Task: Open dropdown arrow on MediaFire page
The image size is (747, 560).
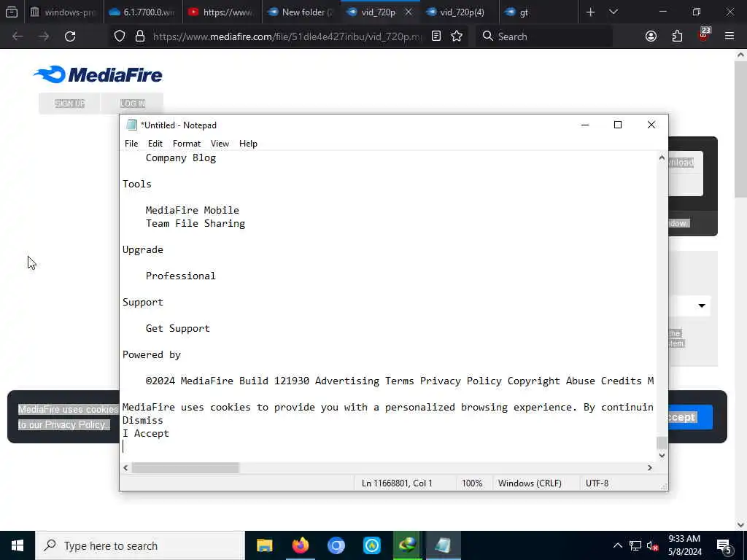Action: click(x=702, y=306)
